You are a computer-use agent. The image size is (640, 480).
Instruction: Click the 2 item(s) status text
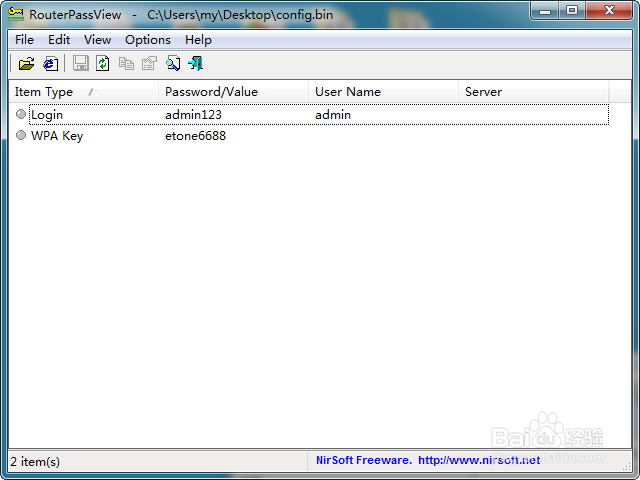(35, 462)
